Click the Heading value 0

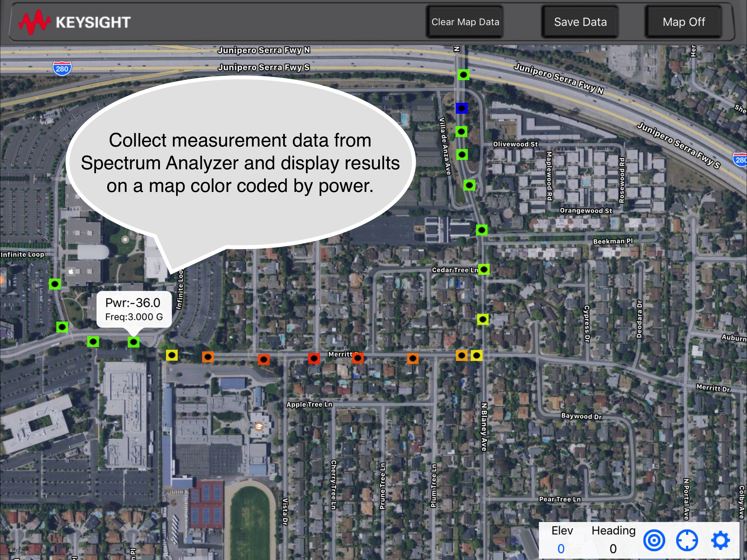(613, 549)
